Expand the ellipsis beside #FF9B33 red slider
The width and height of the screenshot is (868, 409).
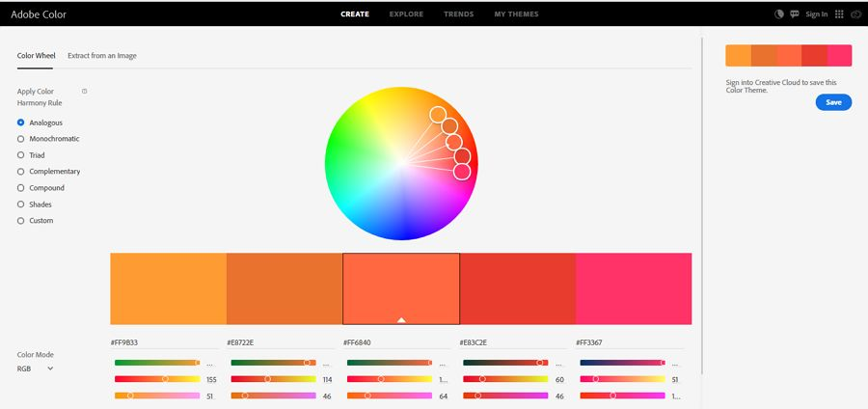209,364
